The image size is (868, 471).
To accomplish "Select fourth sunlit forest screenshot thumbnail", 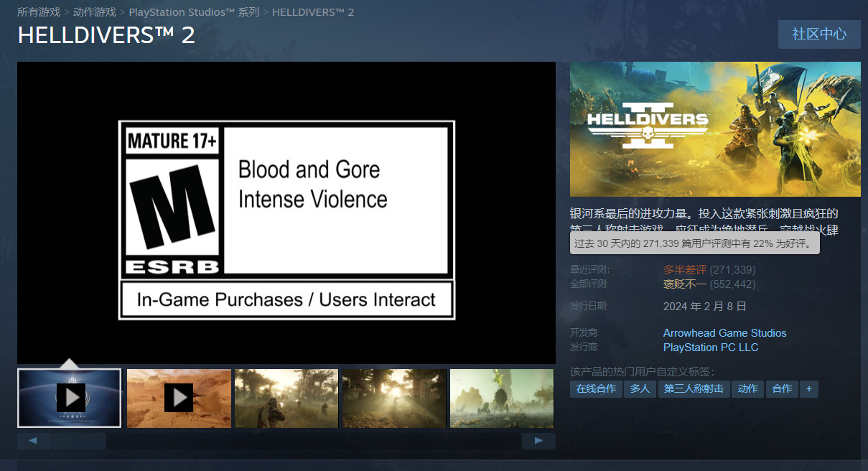I will tap(394, 398).
